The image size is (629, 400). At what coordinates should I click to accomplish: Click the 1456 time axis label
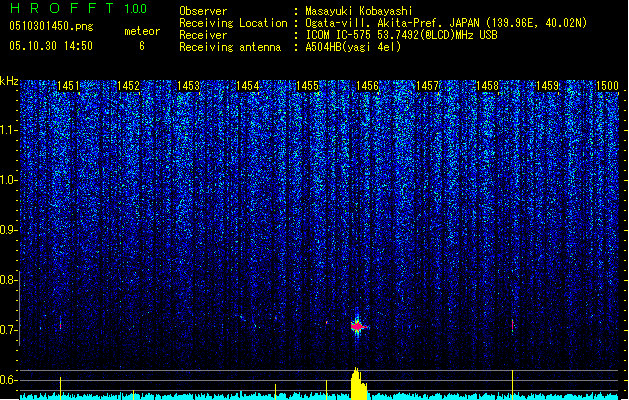click(367, 86)
